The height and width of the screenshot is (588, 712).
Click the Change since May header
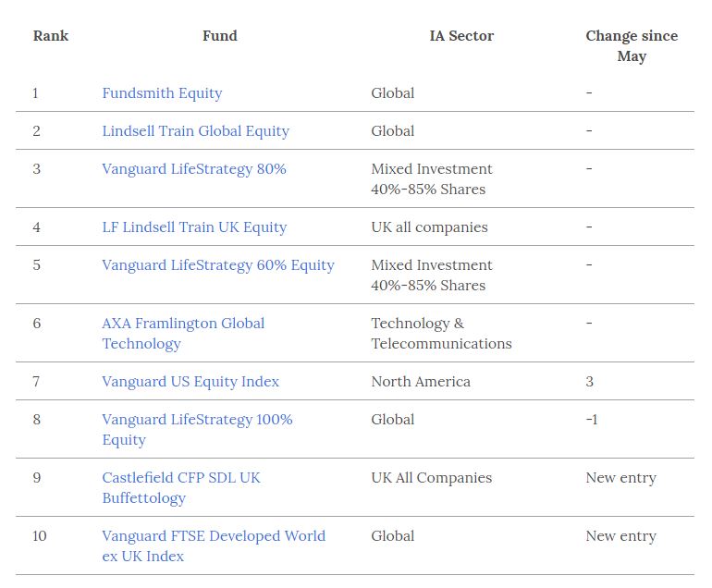pyautogui.click(x=632, y=46)
